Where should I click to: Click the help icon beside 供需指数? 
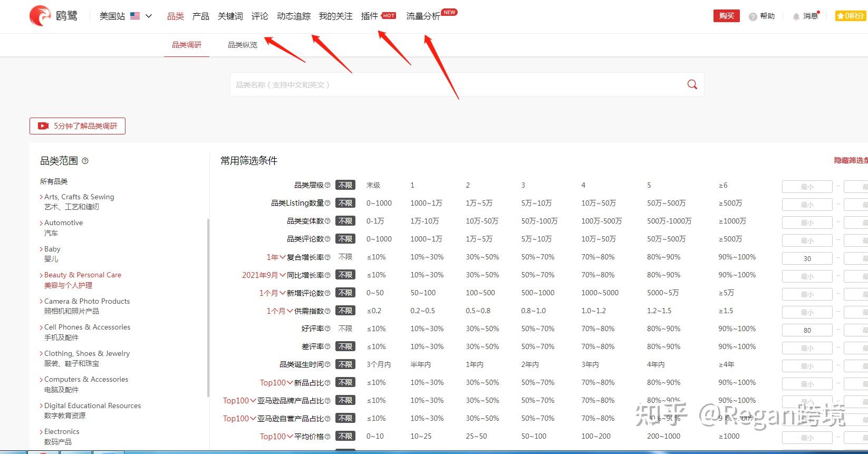coord(327,311)
